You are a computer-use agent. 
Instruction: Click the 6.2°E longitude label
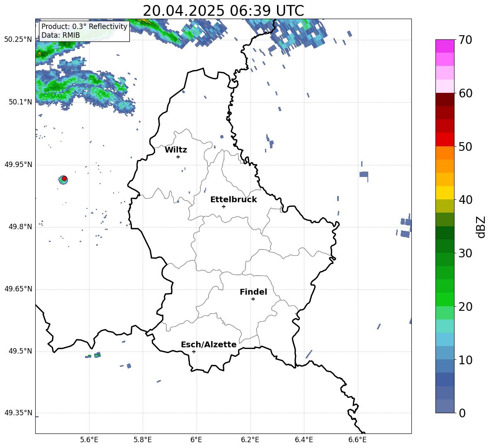[x=250, y=440]
